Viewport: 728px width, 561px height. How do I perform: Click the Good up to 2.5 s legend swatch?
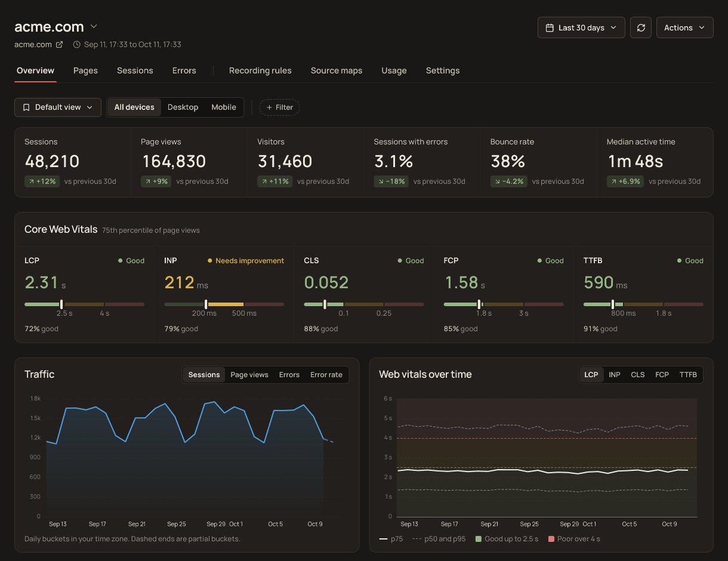coord(479,539)
